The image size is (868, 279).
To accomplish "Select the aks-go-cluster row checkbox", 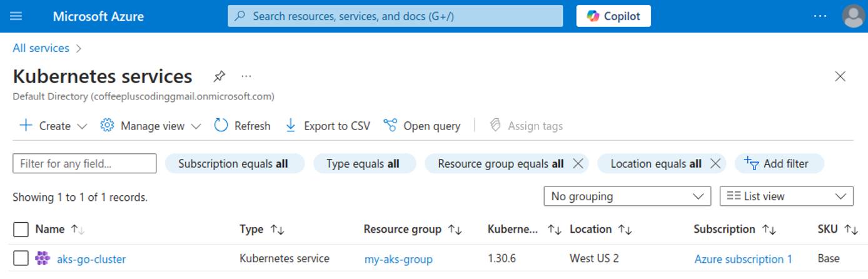I will pyautogui.click(x=21, y=258).
